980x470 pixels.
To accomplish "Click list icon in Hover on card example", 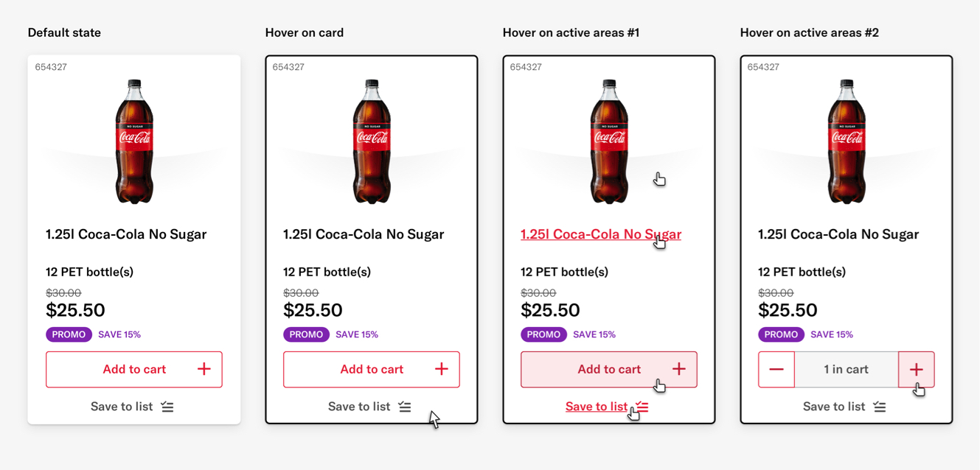I will 405,407.
